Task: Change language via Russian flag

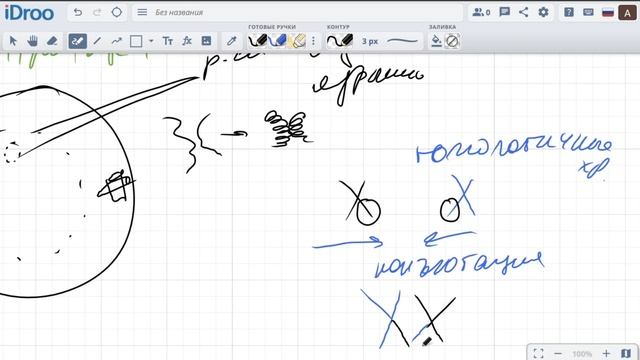Action: (608, 12)
